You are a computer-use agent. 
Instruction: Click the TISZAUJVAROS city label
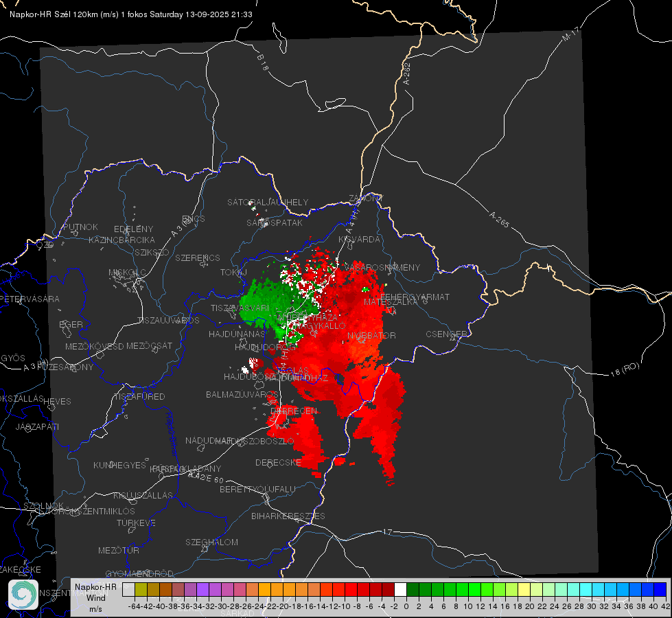[168, 321]
